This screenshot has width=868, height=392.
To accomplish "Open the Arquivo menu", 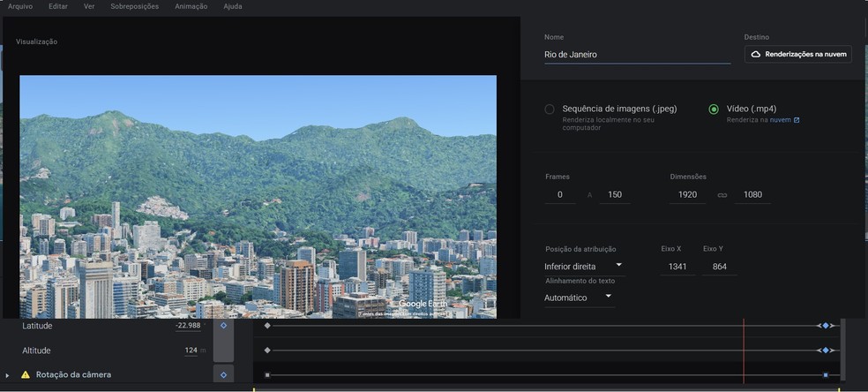I will (x=20, y=7).
